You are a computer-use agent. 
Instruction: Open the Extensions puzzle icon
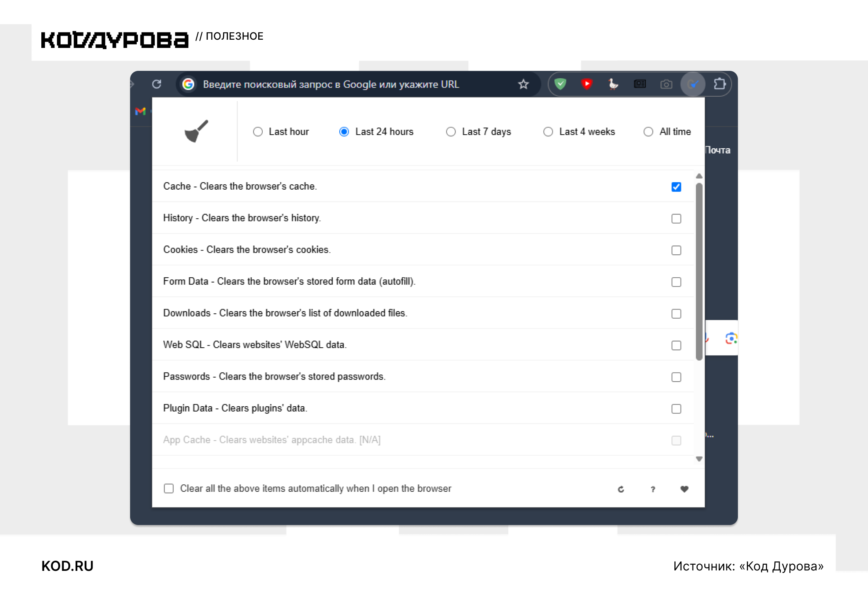point(719,84)
